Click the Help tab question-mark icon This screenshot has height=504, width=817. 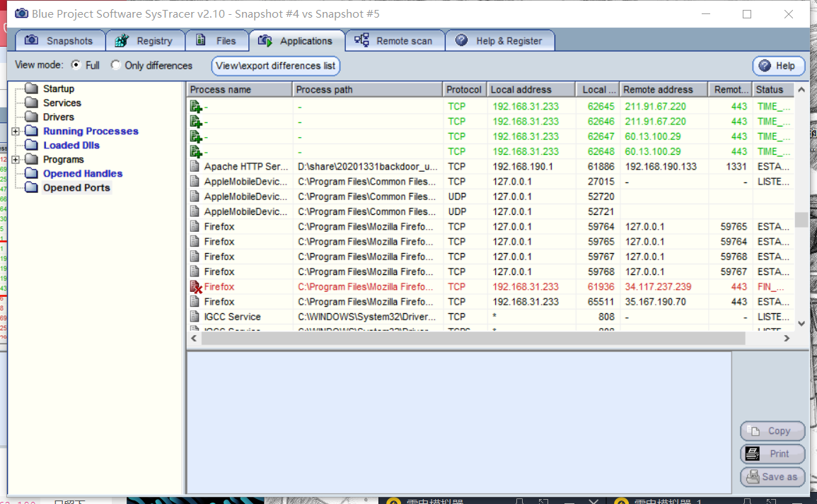462,40
